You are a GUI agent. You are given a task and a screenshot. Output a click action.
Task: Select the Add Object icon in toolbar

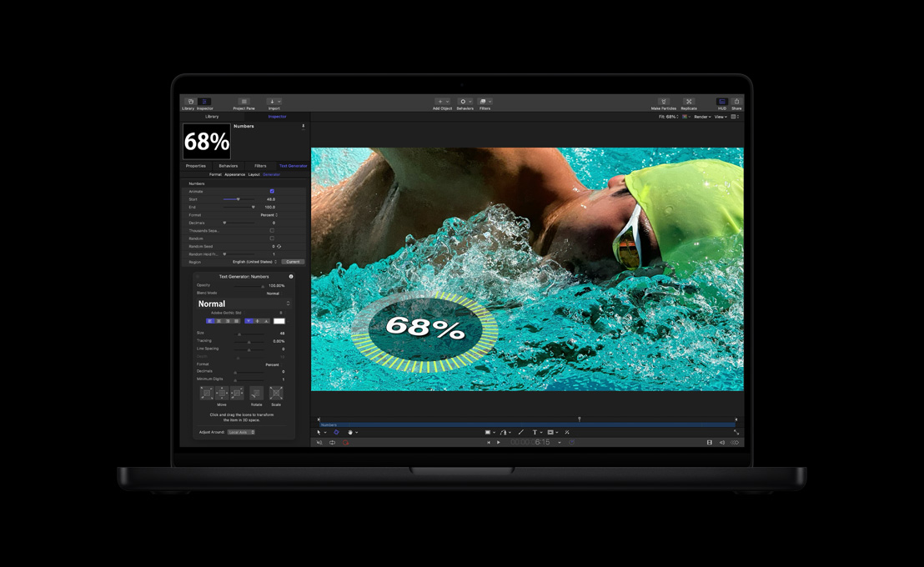[x=439, y=101]
